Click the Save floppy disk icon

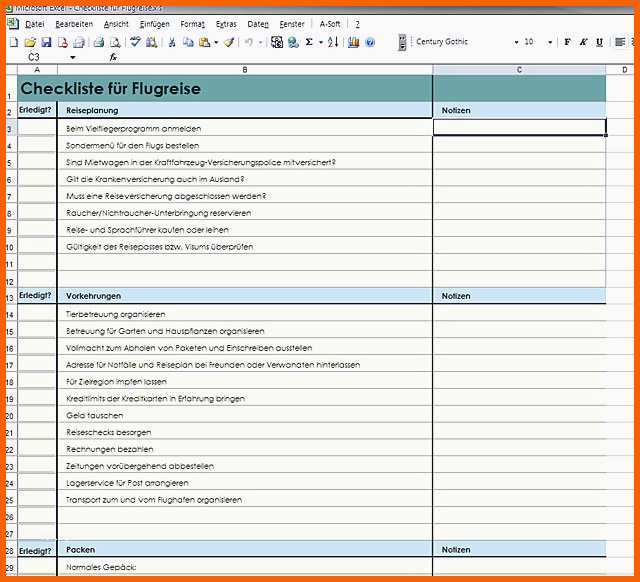46,43
